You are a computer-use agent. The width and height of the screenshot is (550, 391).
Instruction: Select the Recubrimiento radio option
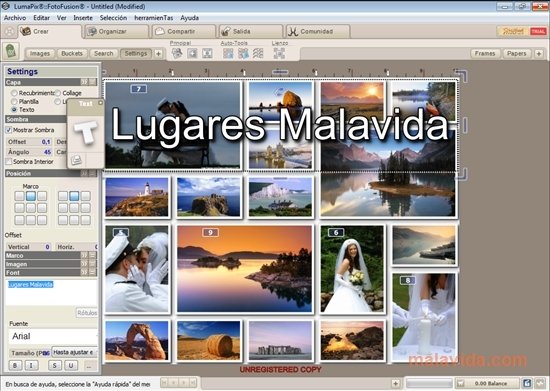pyautogui.click(x=14, y=93)
